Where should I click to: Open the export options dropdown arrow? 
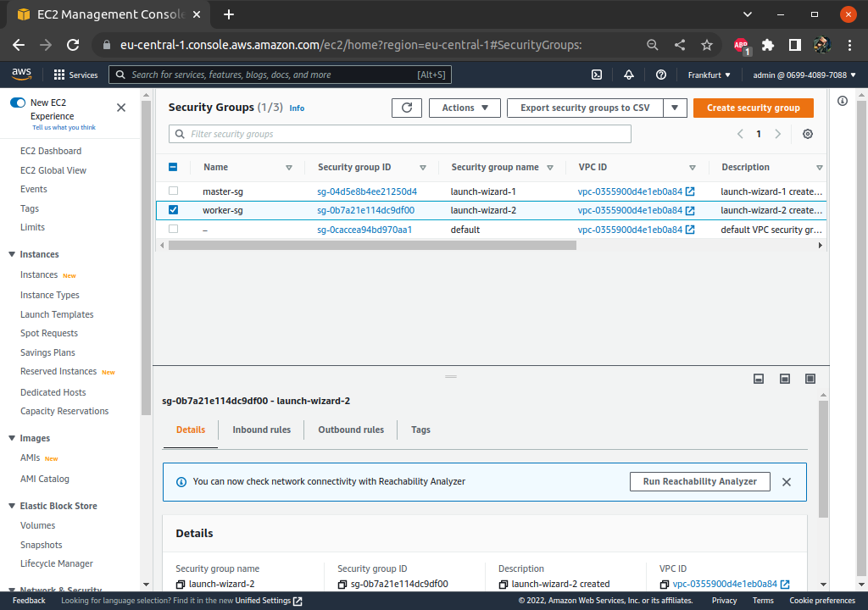(675, 108)
